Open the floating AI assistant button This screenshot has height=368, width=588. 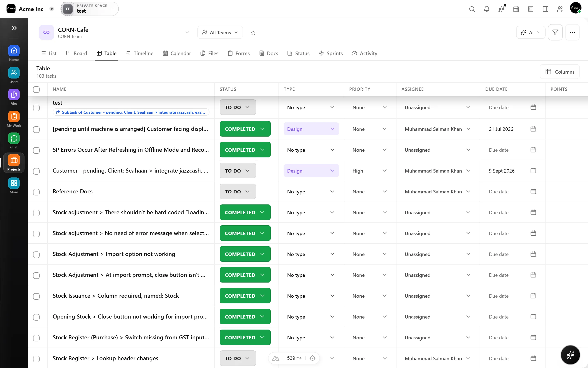coord(570,355)
